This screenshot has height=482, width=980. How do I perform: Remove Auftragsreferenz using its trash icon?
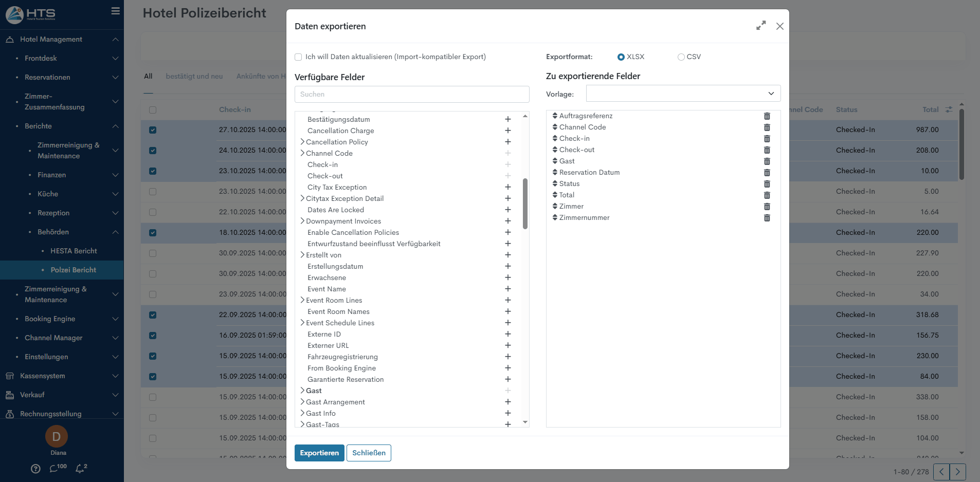click(767, 116)
